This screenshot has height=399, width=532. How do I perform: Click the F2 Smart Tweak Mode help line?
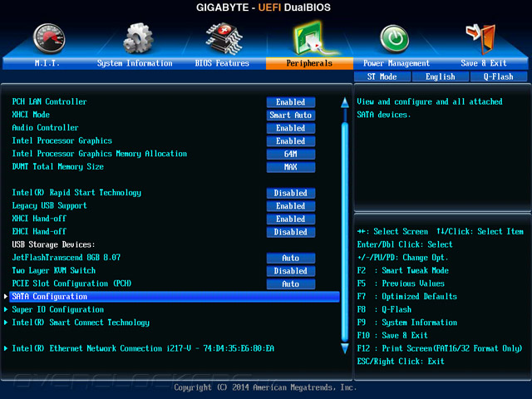[x=402, y=271]
